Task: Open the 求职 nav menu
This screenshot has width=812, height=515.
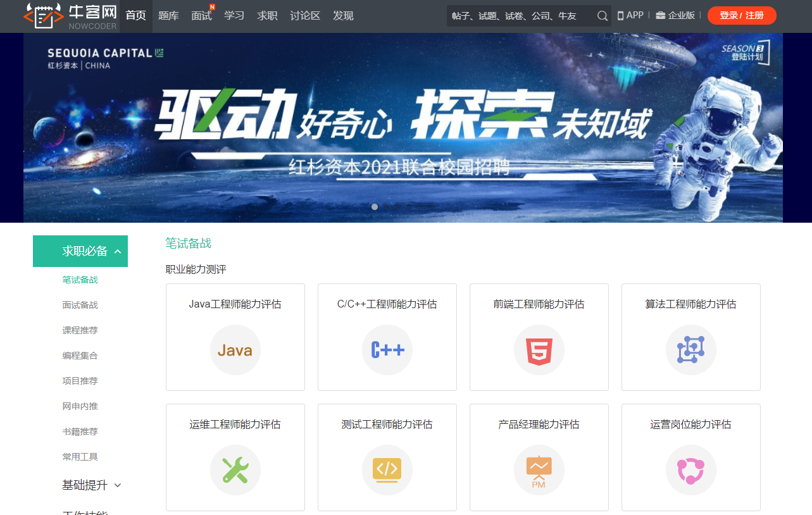Action: (267, 16)
